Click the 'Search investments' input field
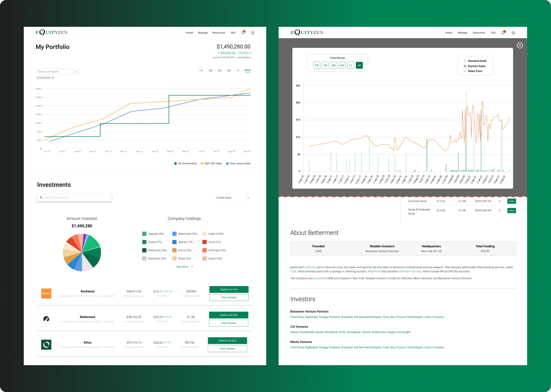 tap(74, 198)
